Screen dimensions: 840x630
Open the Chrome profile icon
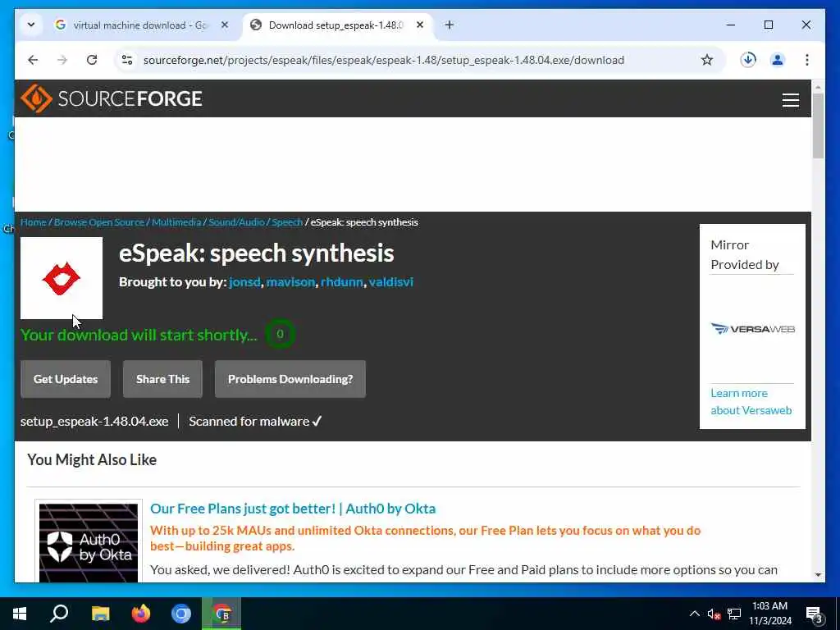click(x=778, y=60)
